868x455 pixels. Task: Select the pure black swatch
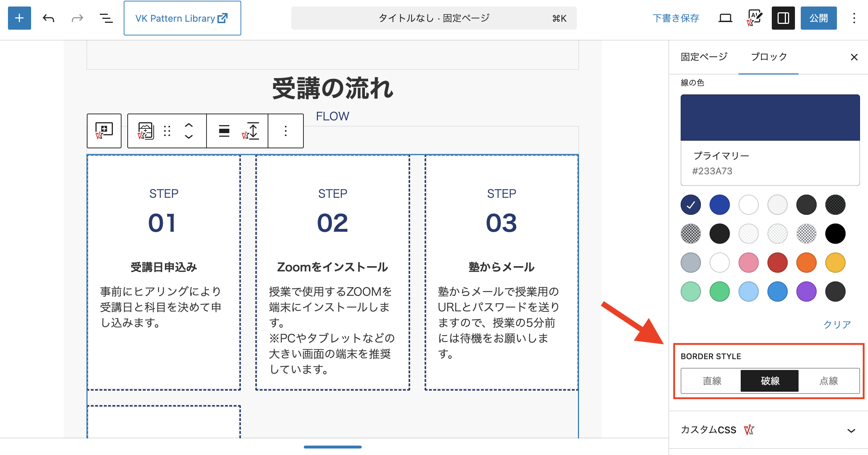pos(835,234)
